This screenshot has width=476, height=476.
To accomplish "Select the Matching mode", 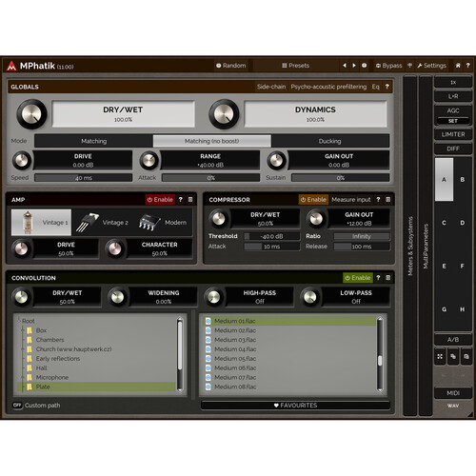I will pyautogui.click(x=94, y=141).
